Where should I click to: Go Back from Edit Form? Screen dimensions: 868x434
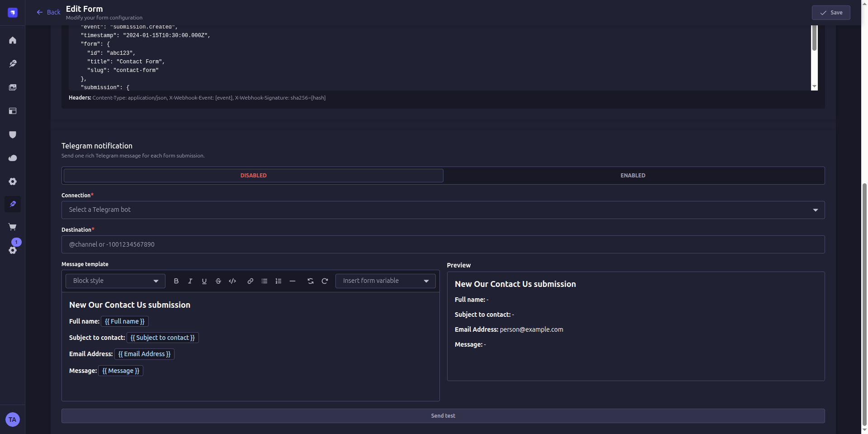coord(48,12)
